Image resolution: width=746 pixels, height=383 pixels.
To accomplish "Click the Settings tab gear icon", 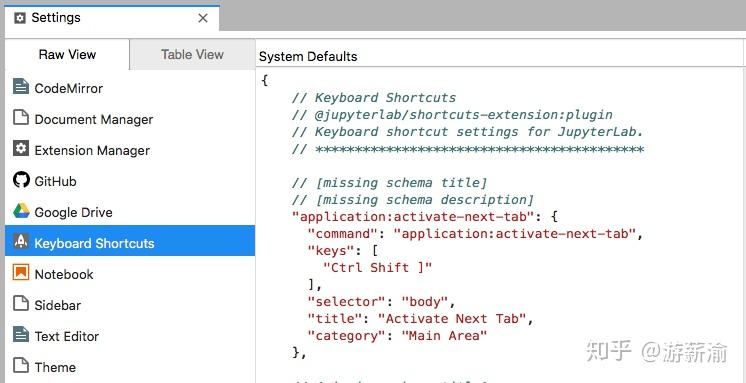I will click(20, 19).
